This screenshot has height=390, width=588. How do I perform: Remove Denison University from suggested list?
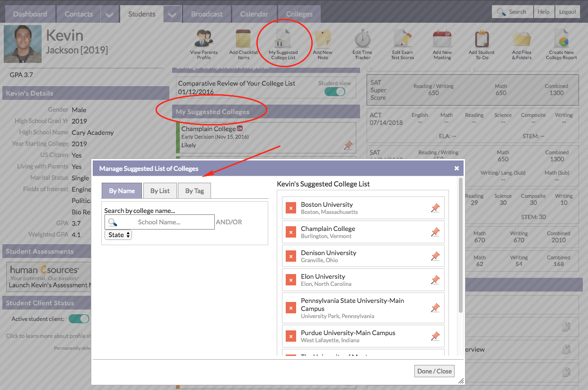coord(291,257)
